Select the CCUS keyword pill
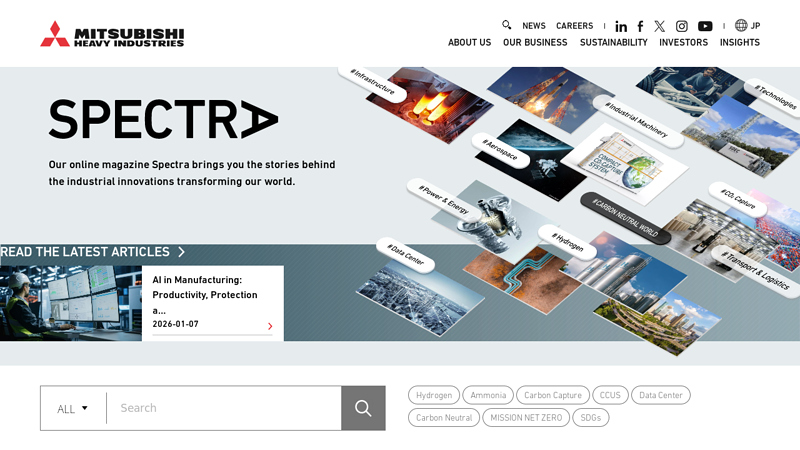 pyautogui.click(x=610, y=395)
